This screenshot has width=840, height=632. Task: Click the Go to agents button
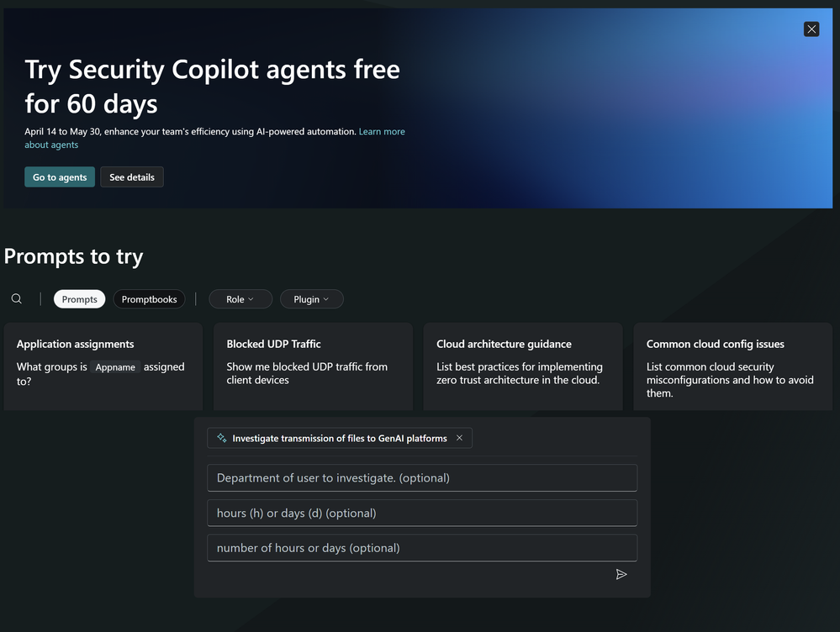point(60,177)
